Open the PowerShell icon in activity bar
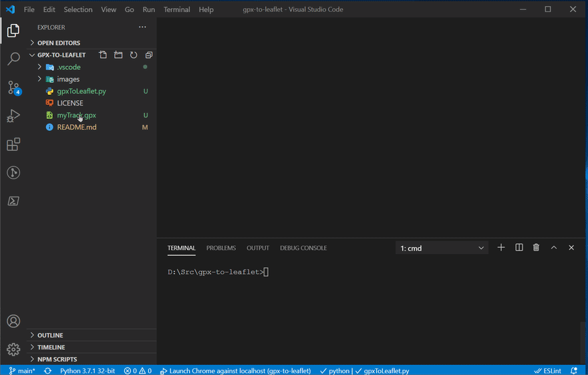 click(13, 201)
